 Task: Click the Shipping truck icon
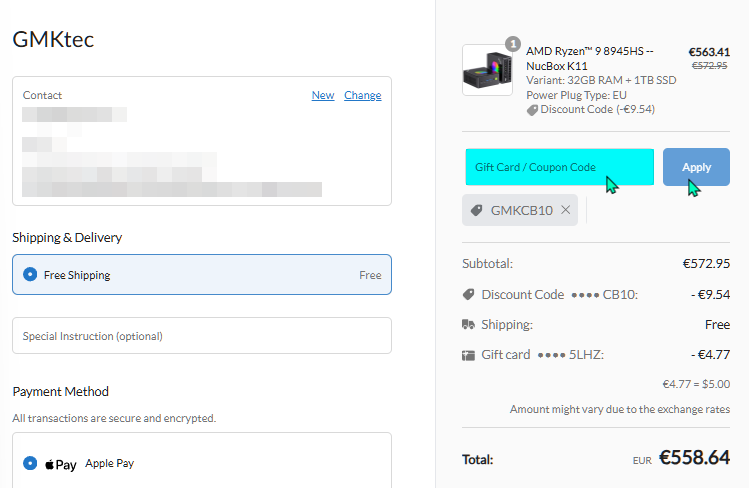(x=468, y=325)
